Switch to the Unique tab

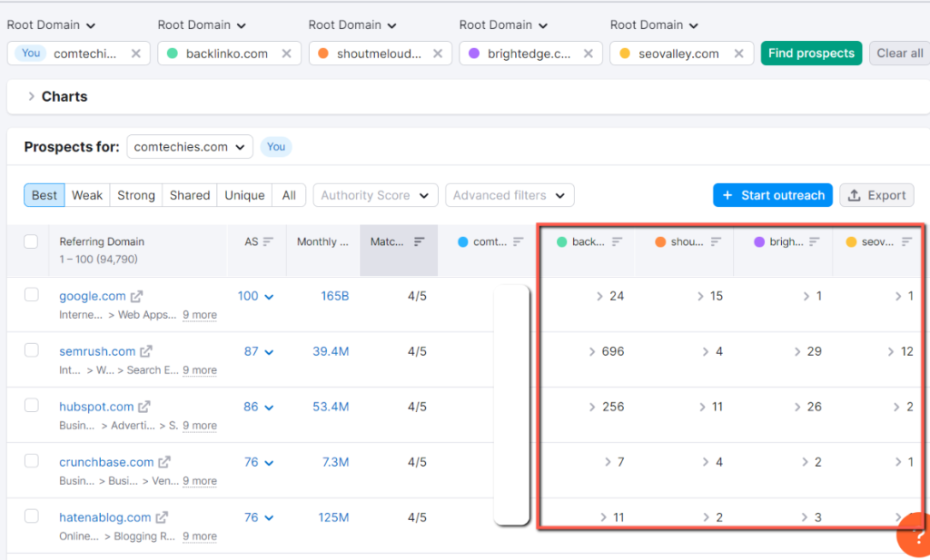[244, 194]
